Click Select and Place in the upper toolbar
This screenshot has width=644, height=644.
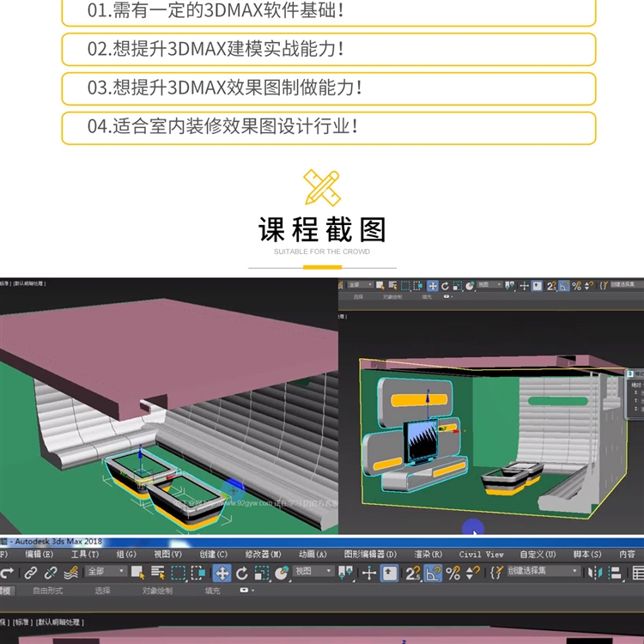click(x=470, y=285)
